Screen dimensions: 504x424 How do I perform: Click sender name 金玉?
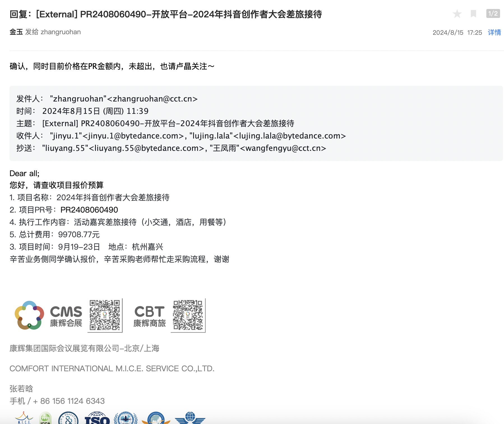(16, 32)
